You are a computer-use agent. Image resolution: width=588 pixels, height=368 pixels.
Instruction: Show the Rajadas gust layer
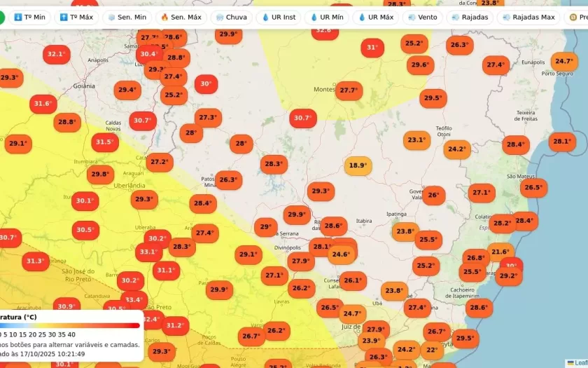(470, 17)
